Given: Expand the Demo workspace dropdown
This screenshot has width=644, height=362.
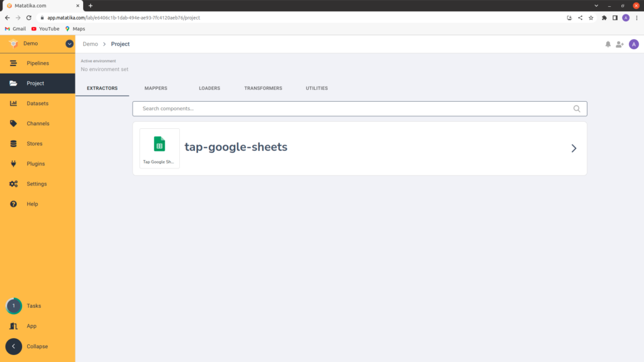Looking at the screenshot, I should click(x=69, y=44).
